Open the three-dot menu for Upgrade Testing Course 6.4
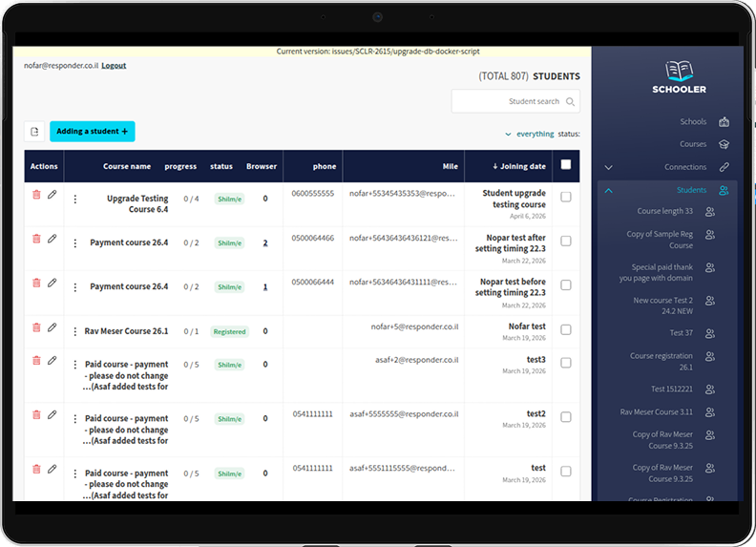 (74, 199)
